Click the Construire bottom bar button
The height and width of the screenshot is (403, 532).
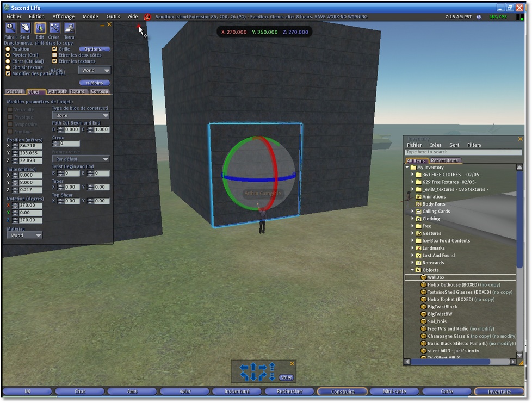[342, 392]
